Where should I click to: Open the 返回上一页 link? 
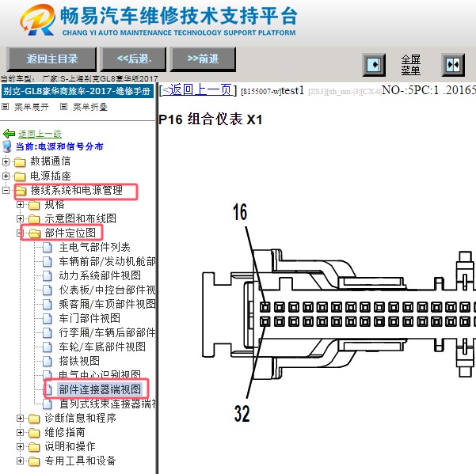click(x=198, y=90)
